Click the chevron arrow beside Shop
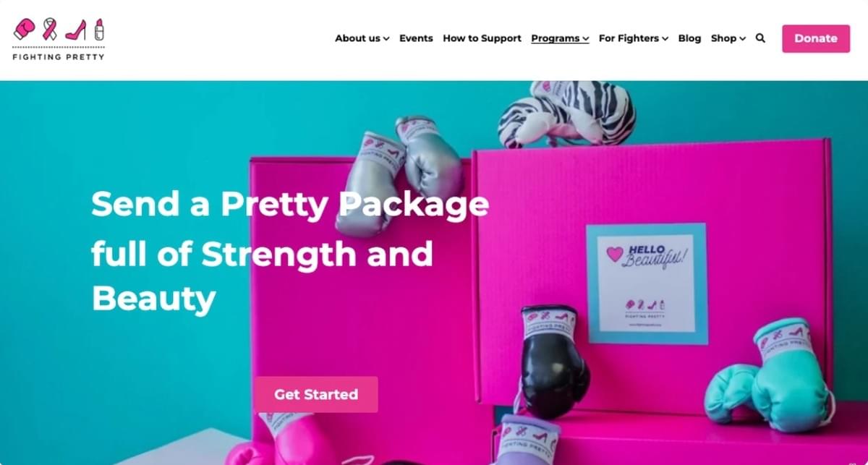Image resolution: width=868 pixels, height=465 pixels. click(x=742, y=39)
